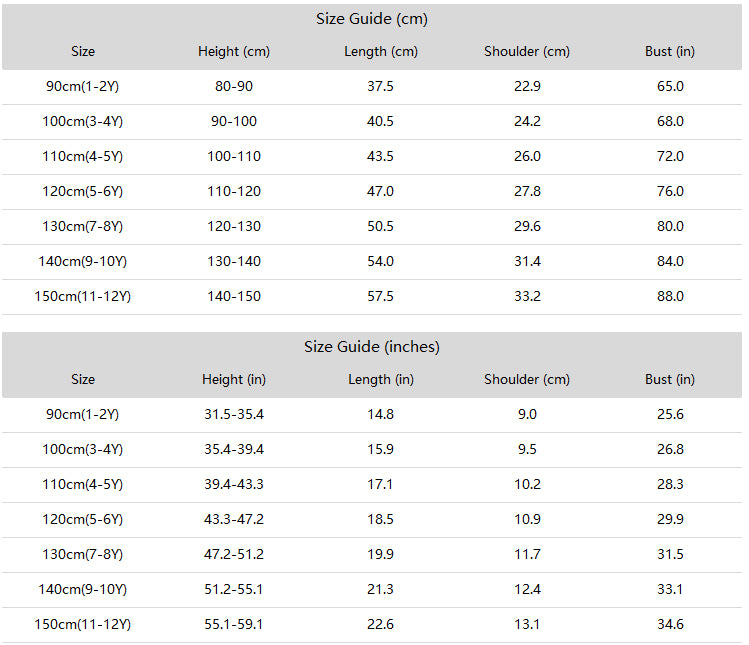Click the 31.5-35.4 height range
This screenshot has width=749, height=645.
[x=234, y=414]
